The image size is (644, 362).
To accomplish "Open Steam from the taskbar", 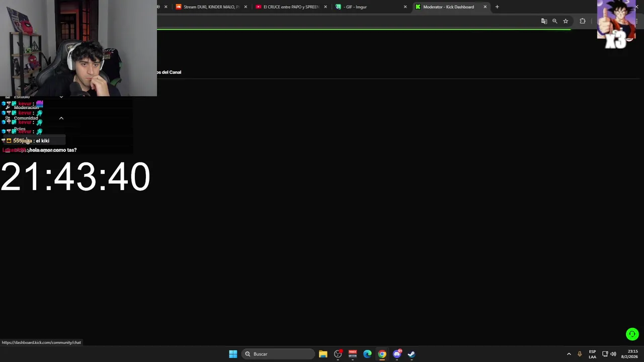I will click(412, 354).
